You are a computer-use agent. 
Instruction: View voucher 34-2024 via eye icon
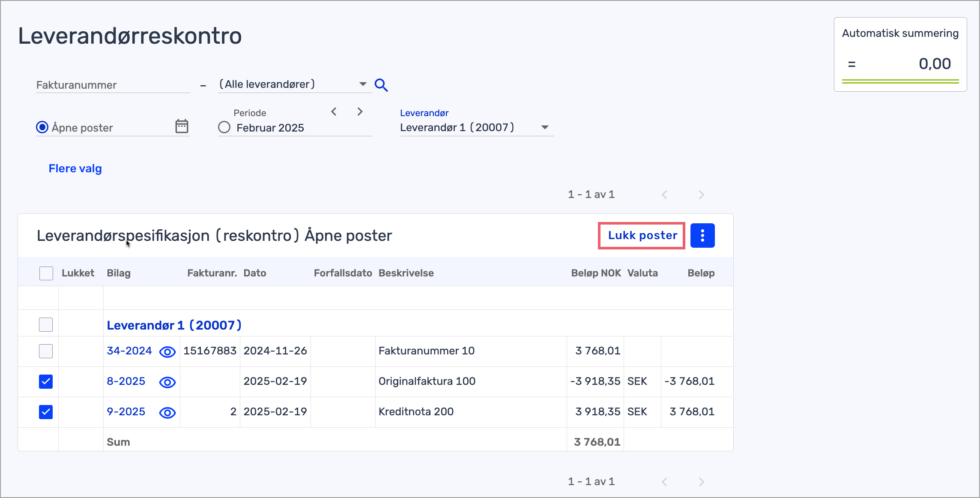tap(167, 352)
